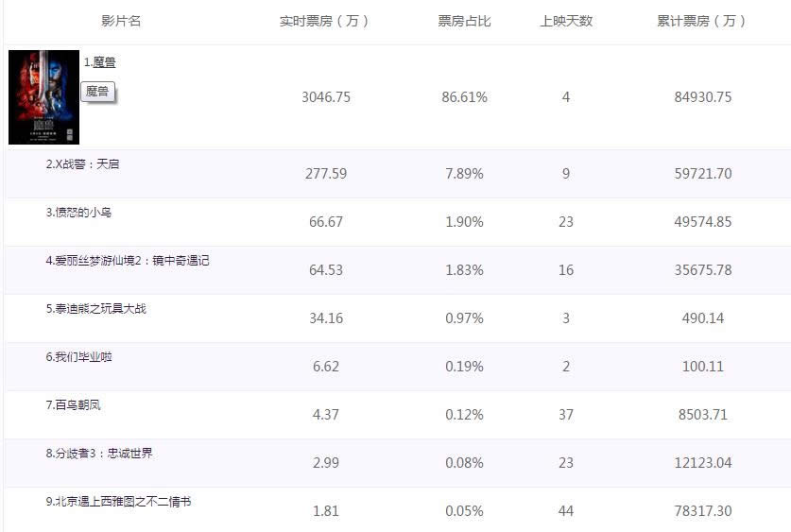The width and height of the screenshot is (791, 532).
Task: Click the 影片名 column header
Action: [x=121, y=21]
